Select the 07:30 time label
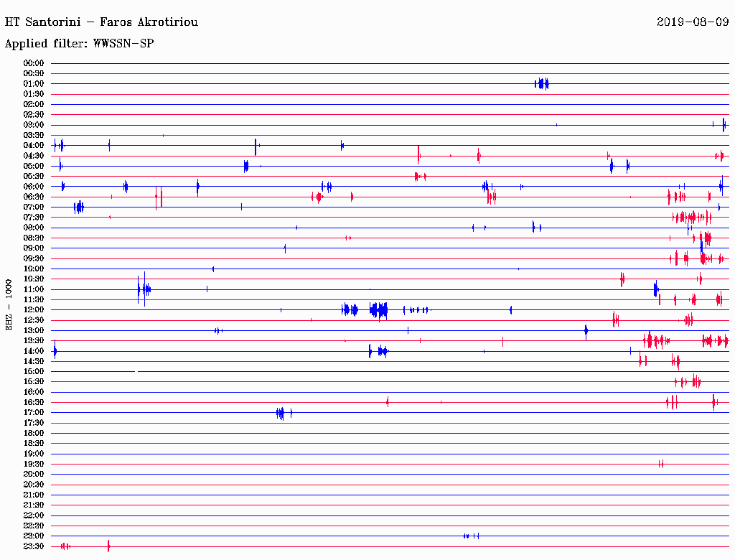Viewport: 735px width, 560px height. (x=34, y=218)
